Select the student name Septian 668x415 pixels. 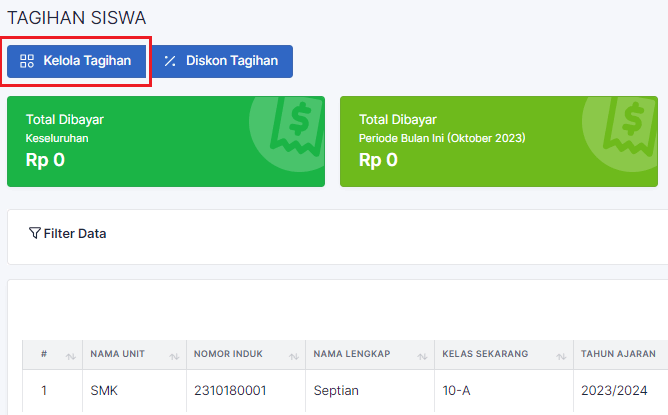click(335, 390)
